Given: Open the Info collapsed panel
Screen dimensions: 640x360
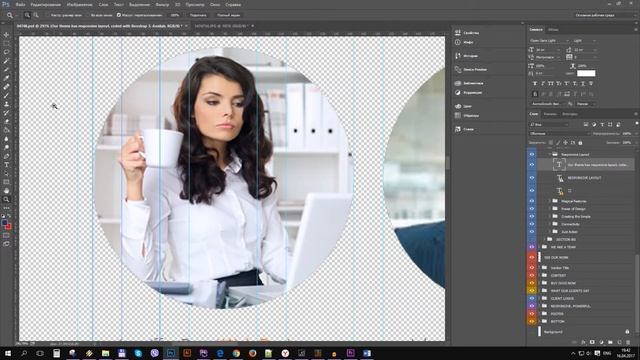Looking at the screenshot, I should click(464, 42).
